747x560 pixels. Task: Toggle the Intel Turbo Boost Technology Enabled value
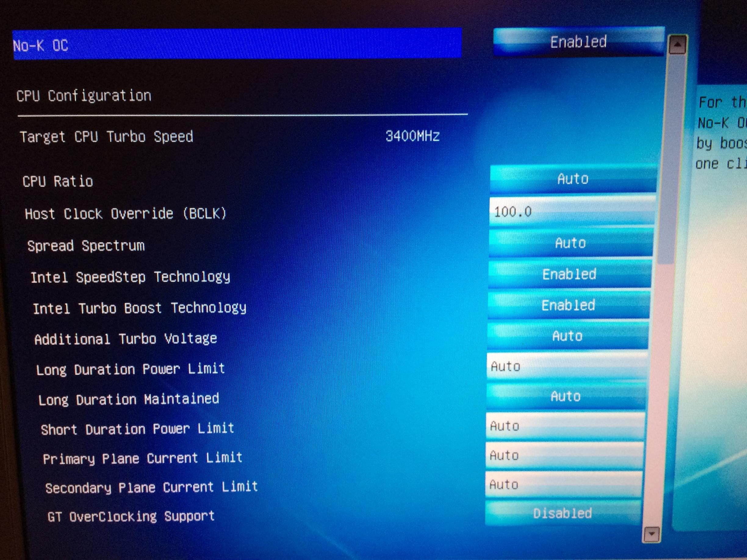click(x=568, y=305)
